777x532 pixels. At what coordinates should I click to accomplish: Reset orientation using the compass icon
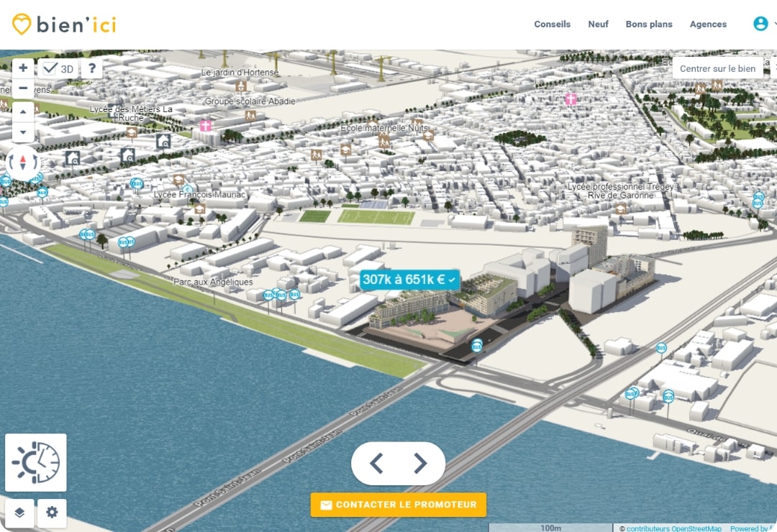point(23,162)
